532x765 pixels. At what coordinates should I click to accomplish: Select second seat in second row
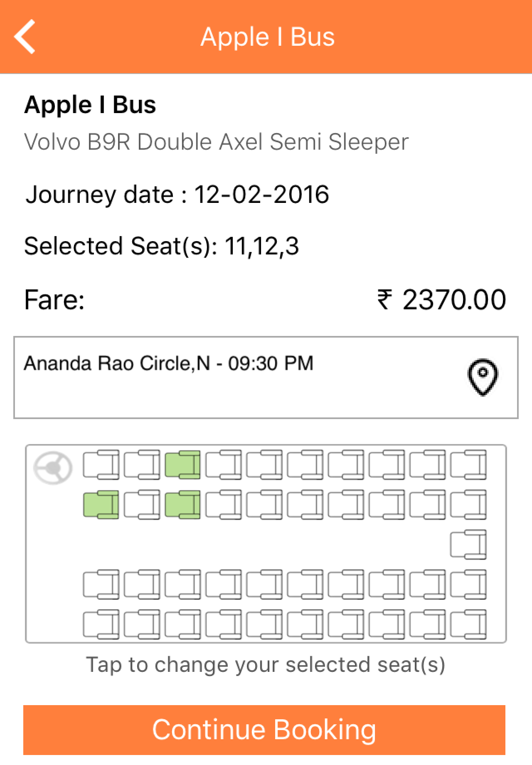pos(142,504)
